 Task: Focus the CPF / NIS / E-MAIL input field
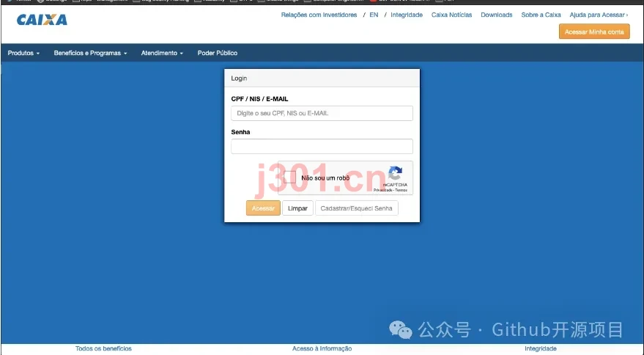(x=322, y=113)
